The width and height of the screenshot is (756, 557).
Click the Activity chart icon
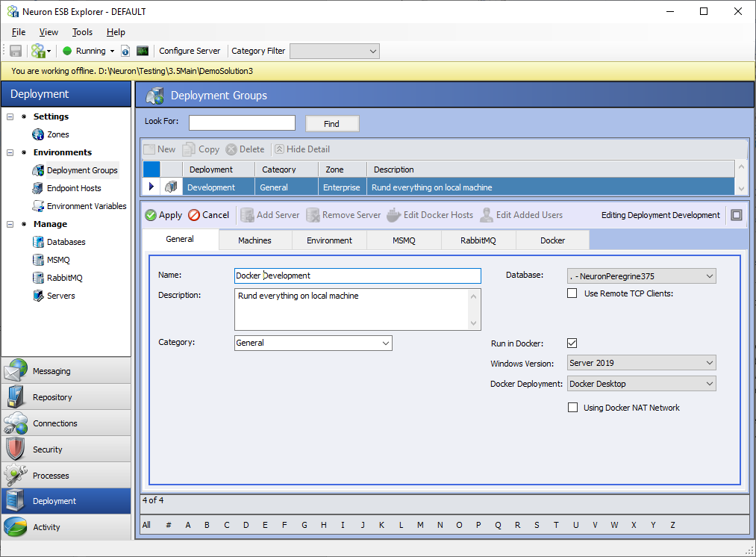pos(16,527)
